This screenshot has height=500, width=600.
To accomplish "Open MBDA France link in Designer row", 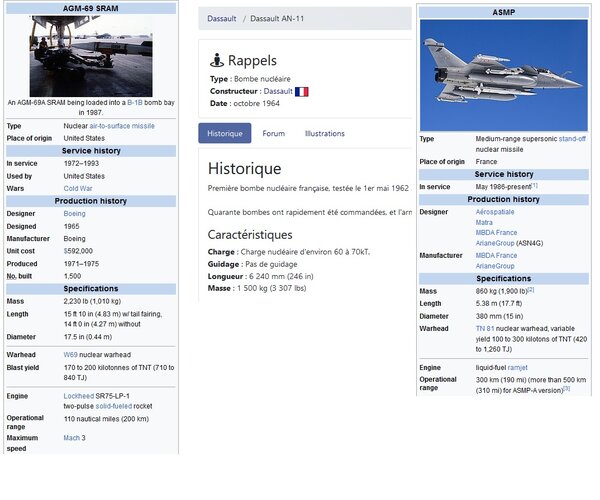I will [x=496, y=233].
